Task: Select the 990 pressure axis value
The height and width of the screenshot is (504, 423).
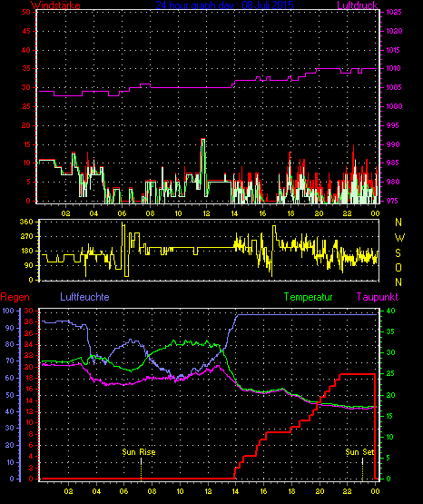Action: (x=393, y=144)
